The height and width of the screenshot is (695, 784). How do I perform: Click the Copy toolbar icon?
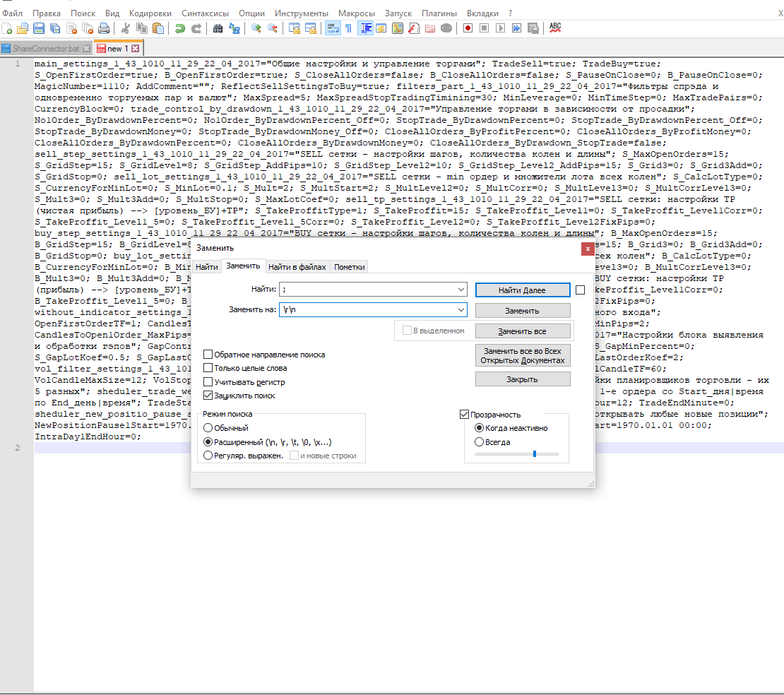point(142,28)
